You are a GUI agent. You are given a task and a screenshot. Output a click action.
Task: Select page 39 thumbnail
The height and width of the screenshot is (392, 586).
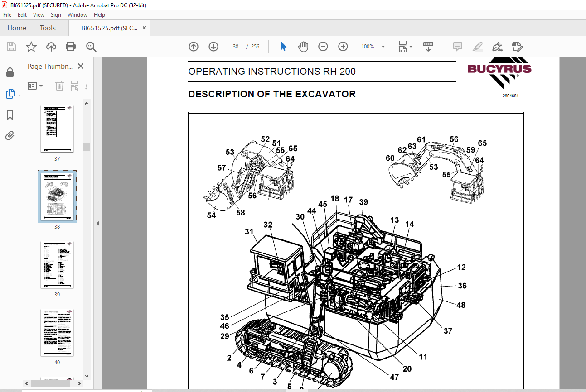57,265
